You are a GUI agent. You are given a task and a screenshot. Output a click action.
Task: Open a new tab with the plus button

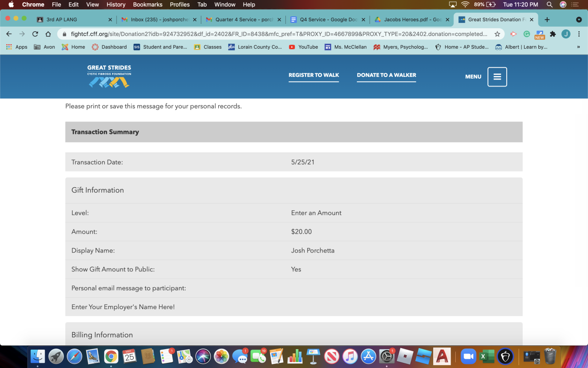547,20
